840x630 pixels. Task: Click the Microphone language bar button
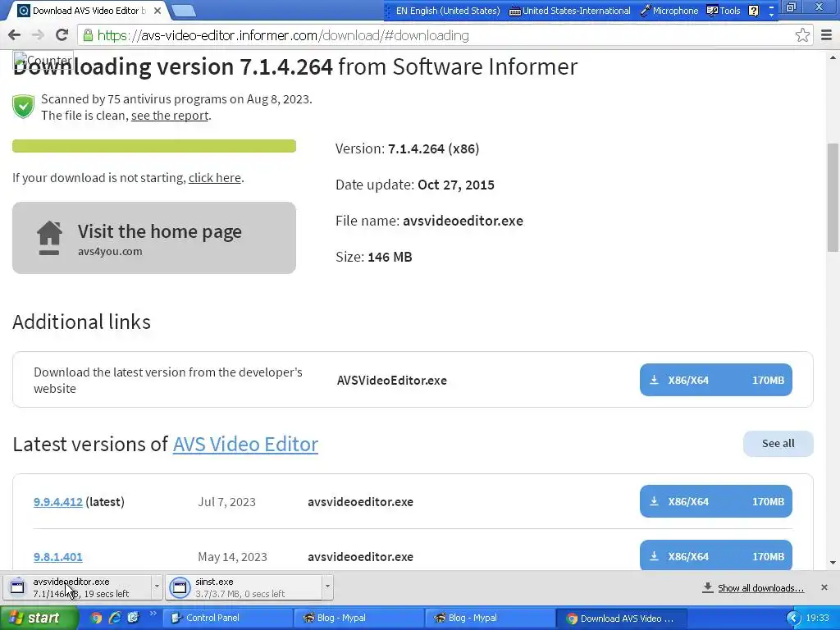670,11
